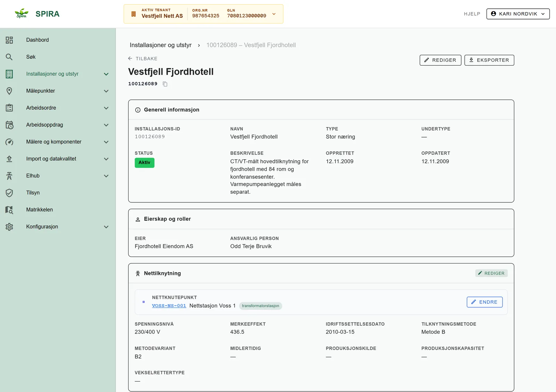Click the Målere og komponenter gauge icon
This screenshot has height=392, width=556.
[x=9, y=142]
